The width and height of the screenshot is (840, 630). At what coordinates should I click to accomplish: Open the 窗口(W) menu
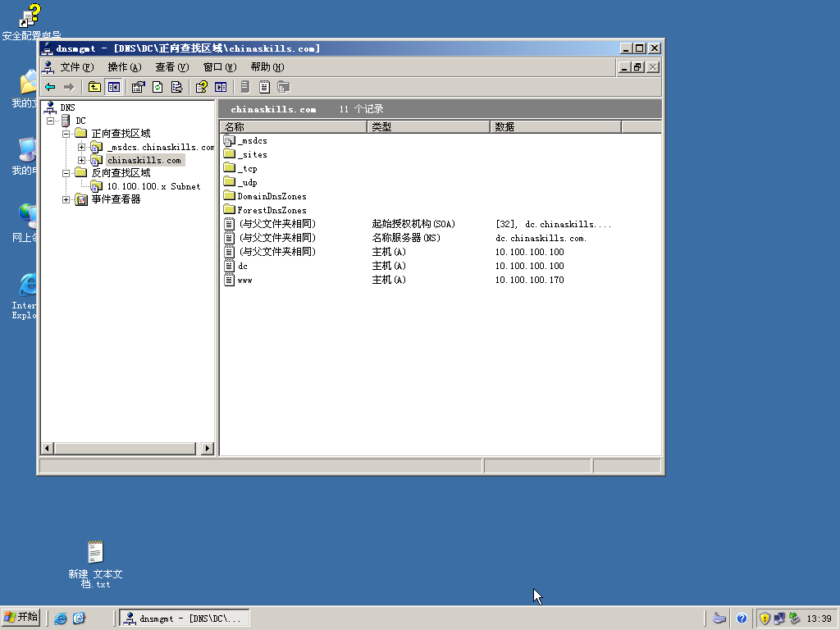point(220,67)
